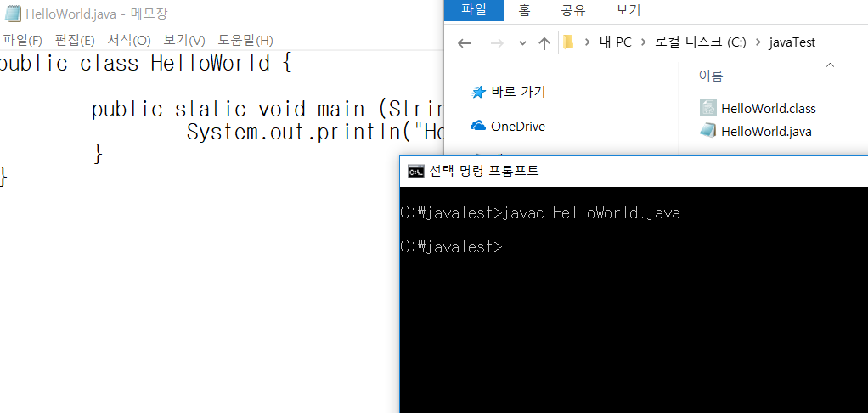
Task: Switch to the Explorer 보기 ribbon tab
Action: point(628,10)
